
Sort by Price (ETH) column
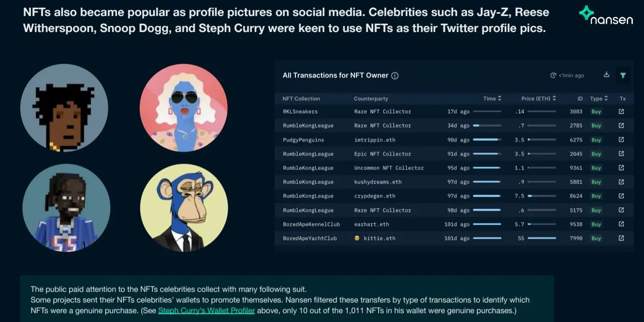pyautogui.click(x=554, y=99)
